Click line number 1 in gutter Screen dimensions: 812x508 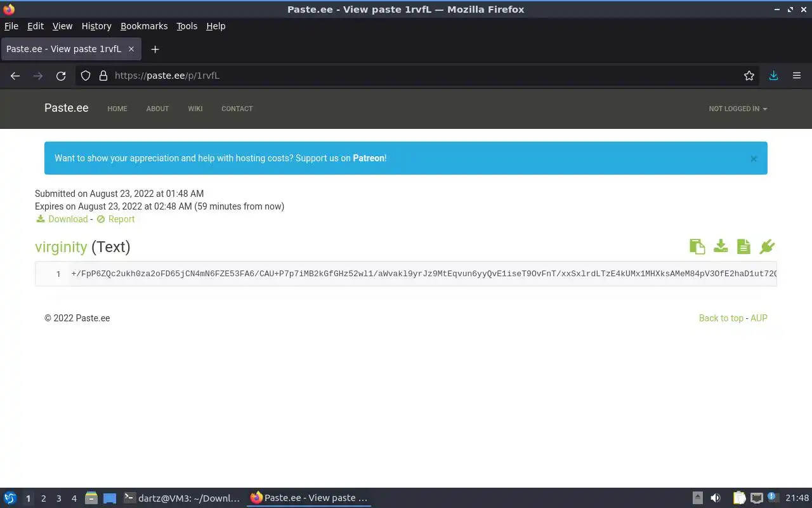pos(58,274)
